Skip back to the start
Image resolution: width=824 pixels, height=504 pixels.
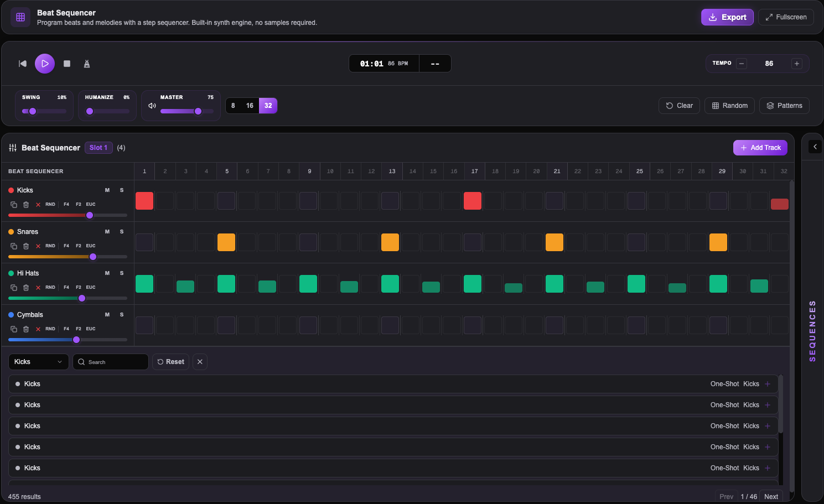23,64
